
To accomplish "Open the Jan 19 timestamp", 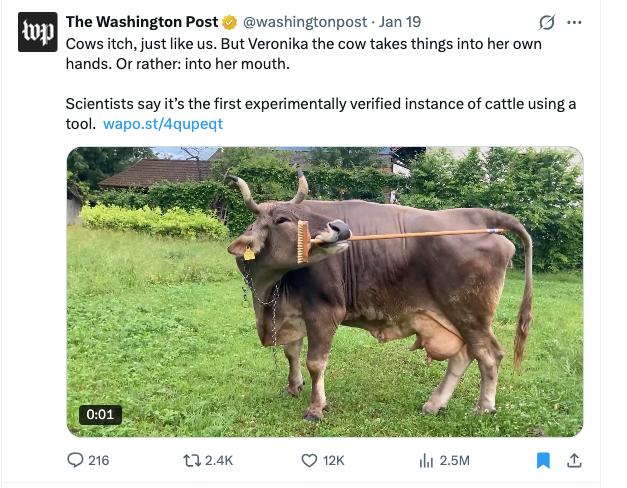I will pyautogui.click(x=400, y=22).
